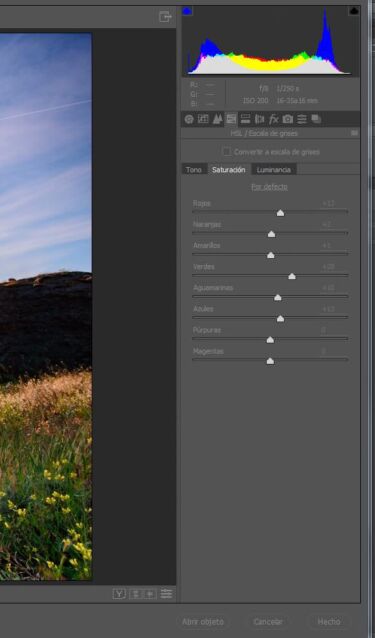Click the Verdes saturation slider handle
375x638 pixels.
(x=292, y=277)
